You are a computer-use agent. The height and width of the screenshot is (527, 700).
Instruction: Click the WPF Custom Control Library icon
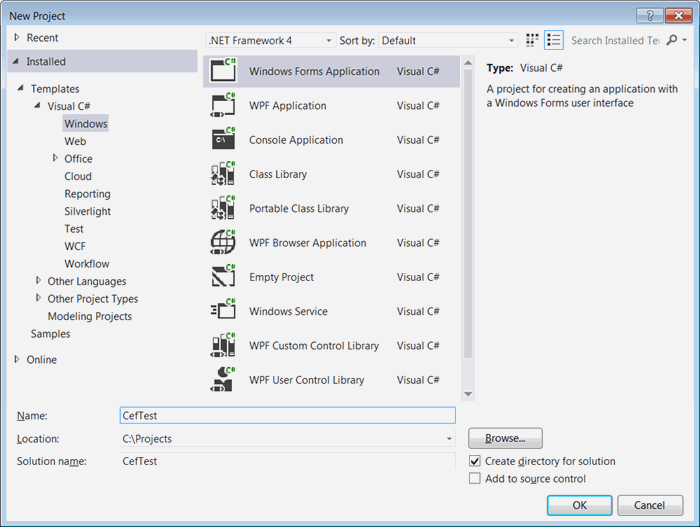tap(223, 345)
